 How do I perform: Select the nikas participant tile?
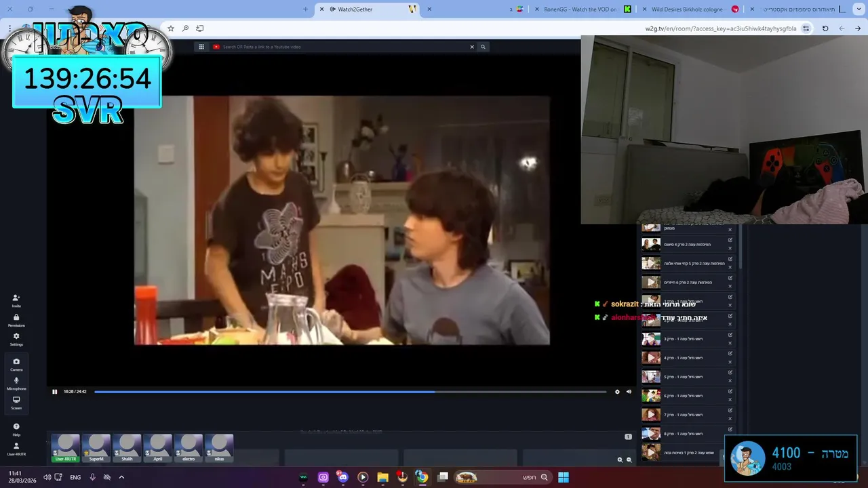pyautogui.click(x=219, y=448)
